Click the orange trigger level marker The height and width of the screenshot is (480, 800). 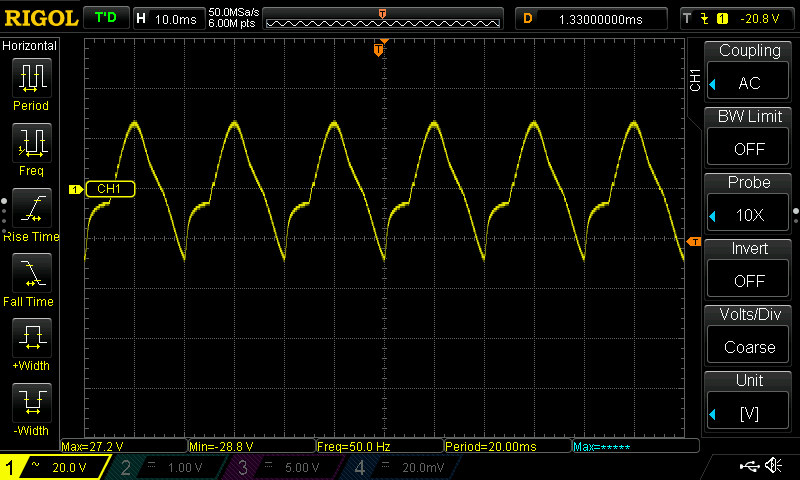click(x=694, y=242)
